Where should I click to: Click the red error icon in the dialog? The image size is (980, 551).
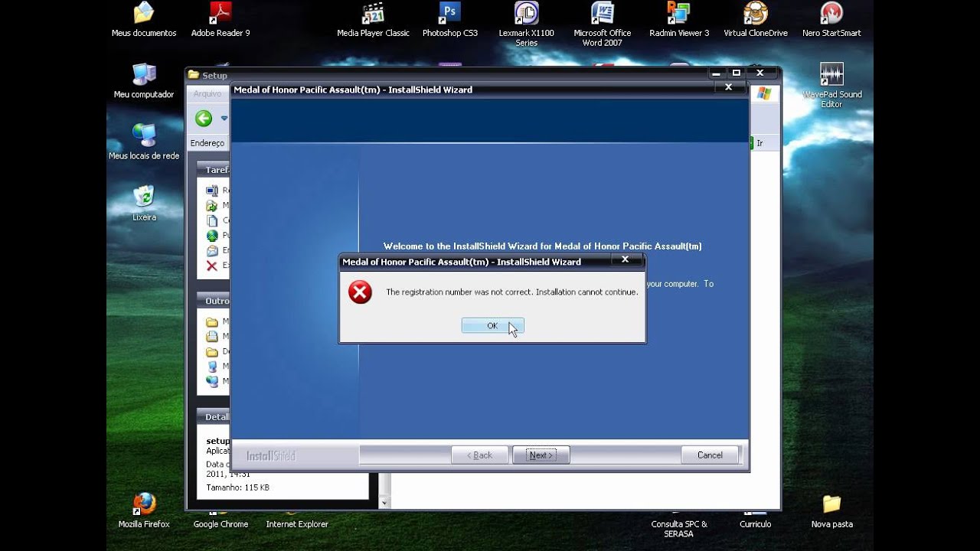click(x=360, y=292)
